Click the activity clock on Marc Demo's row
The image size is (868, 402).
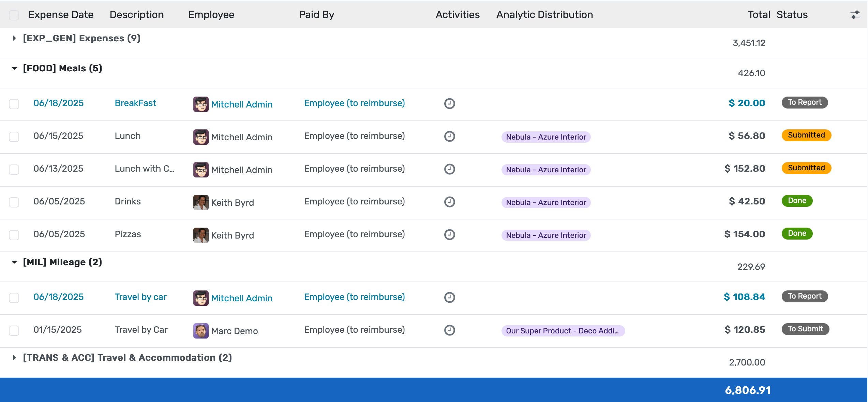[450, 330]
